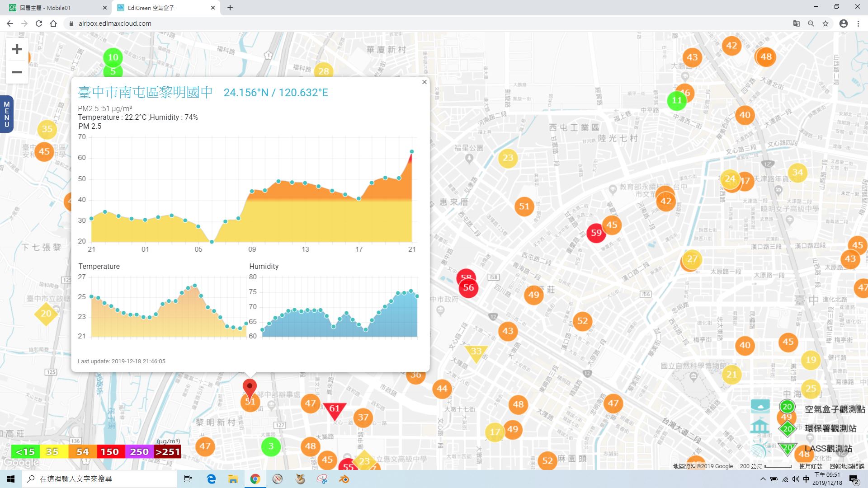Screen dimensions: 868x488
Task: Open the yellow 20 diamond EPA marker
Action: (46, 314)
